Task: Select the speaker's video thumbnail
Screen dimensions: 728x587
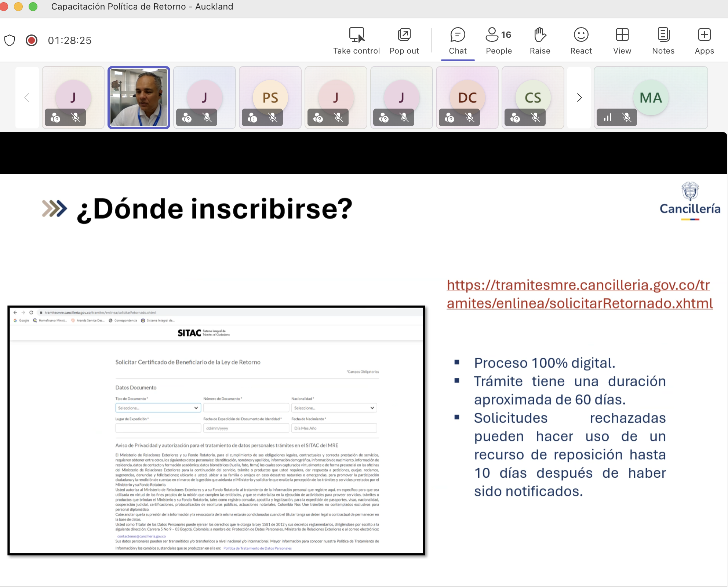Action: [139, 98]
